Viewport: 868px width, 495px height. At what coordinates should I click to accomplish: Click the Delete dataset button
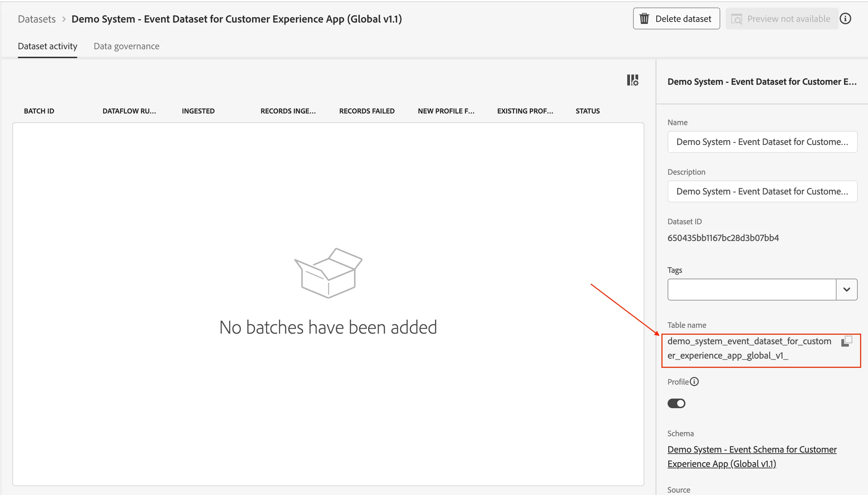point(676,19)
